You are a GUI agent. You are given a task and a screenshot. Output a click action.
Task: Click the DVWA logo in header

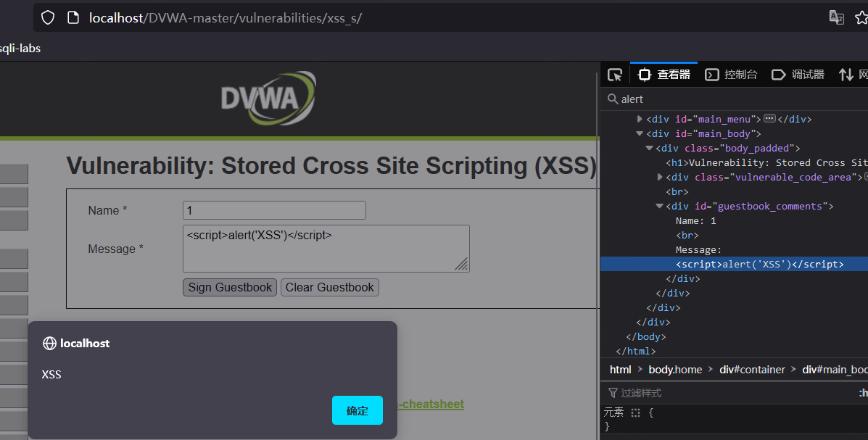268,98
